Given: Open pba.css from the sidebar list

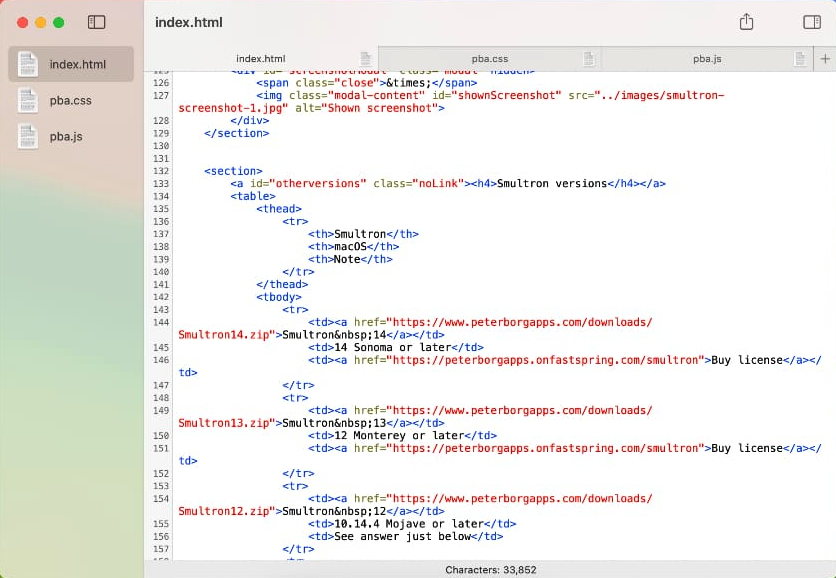Looking at the screenshot, I should pos(70,100).
